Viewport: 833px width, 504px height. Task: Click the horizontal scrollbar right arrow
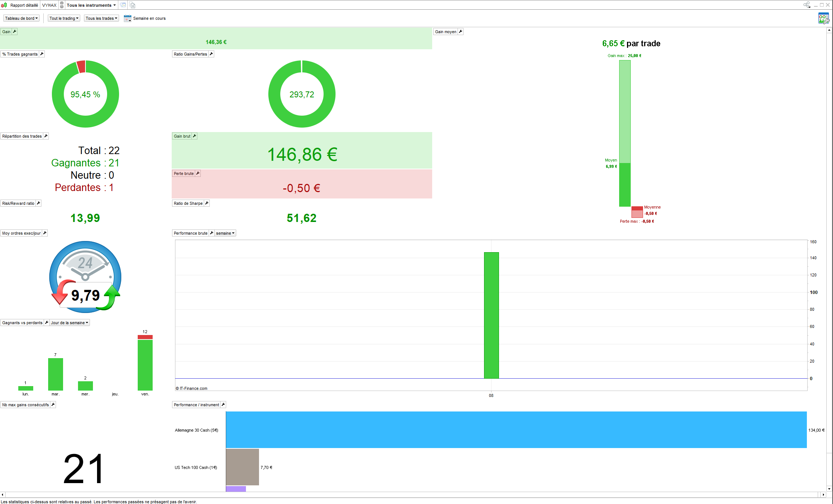823,495
